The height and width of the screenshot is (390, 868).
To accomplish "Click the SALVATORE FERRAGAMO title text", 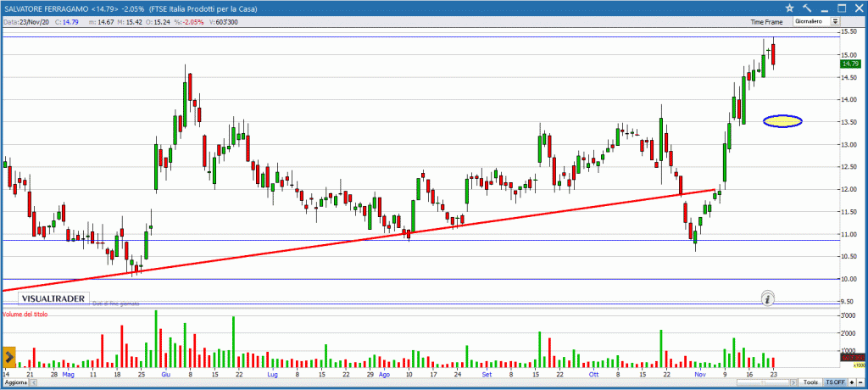I will click(48, 8).
